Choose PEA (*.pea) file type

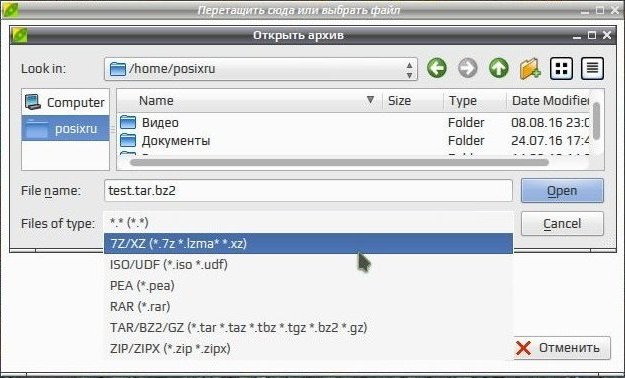(x=308, y=285)
